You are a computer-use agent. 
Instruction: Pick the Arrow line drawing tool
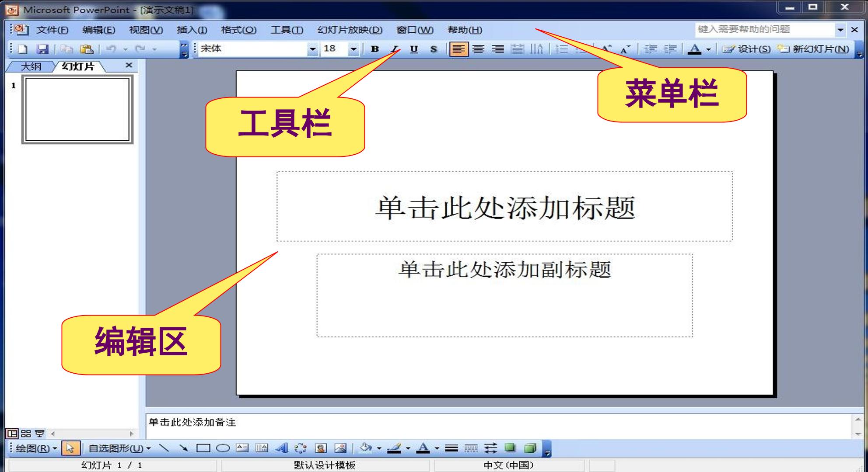tap(183, 448)
